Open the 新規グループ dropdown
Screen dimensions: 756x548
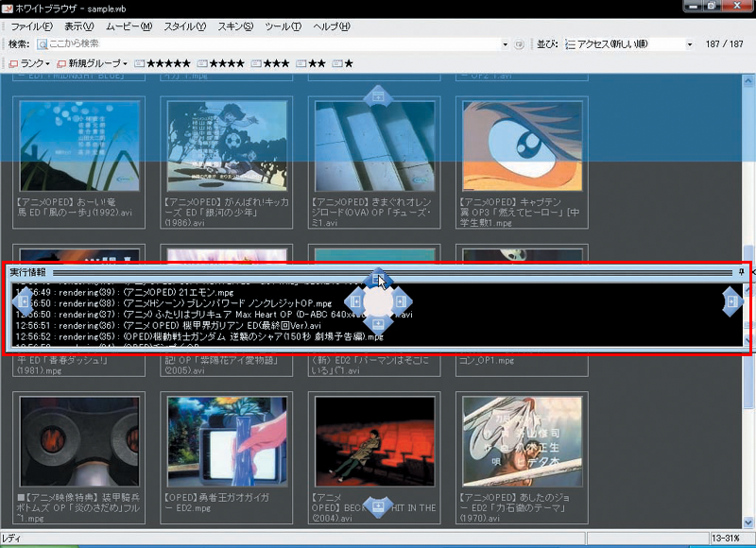click(x=92, y=63)
